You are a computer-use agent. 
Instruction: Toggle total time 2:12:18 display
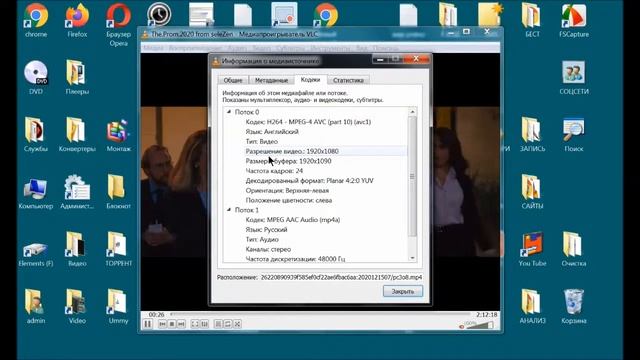point(487,314)
